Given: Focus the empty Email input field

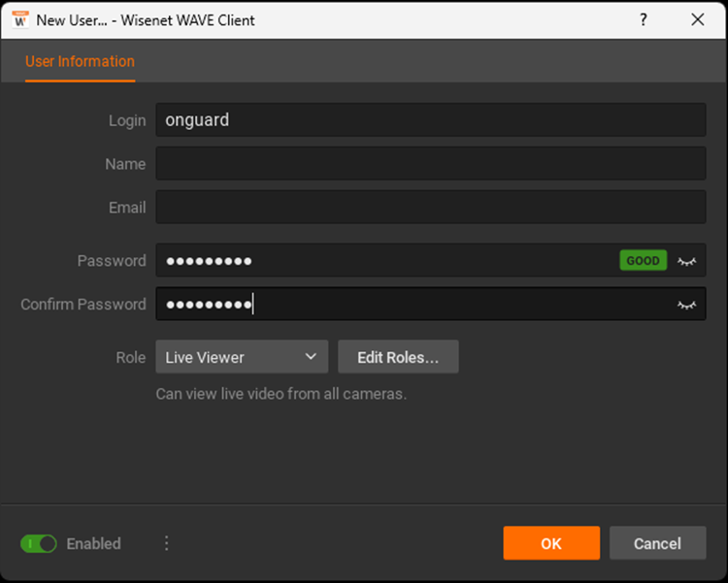Looking at the screenshot, I should pyautogui.click(x=431, y=207).
